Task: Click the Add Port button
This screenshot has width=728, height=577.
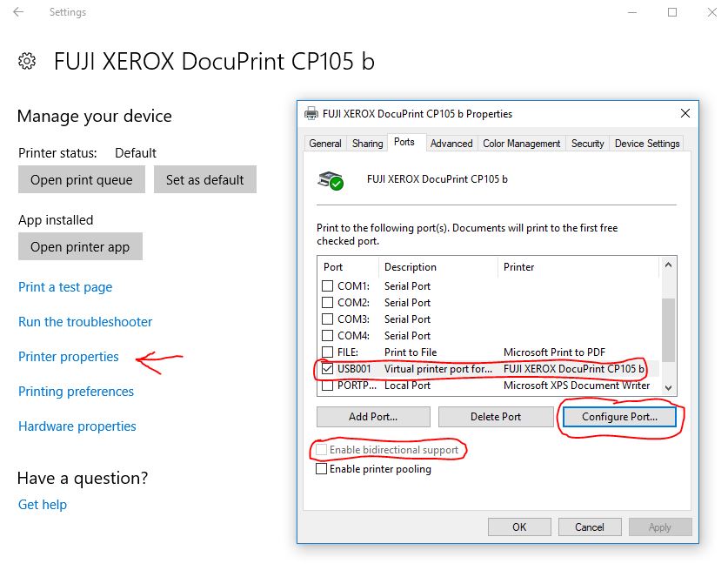Action: pos(372,417)
